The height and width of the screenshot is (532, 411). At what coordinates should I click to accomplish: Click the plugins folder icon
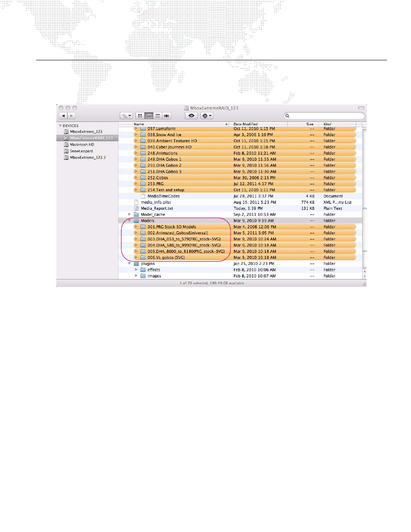point(136,264)
